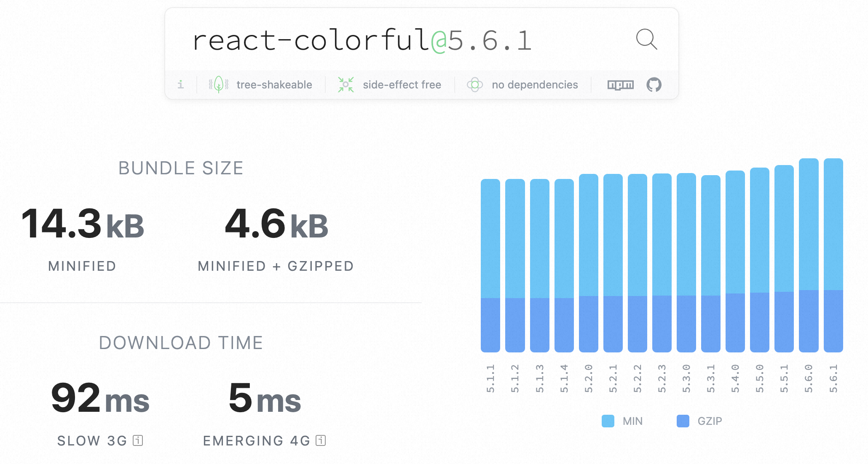The image size is (868, 464).
Task: Click the GZIP legend color swatch
Action: [x=683, y=421]
